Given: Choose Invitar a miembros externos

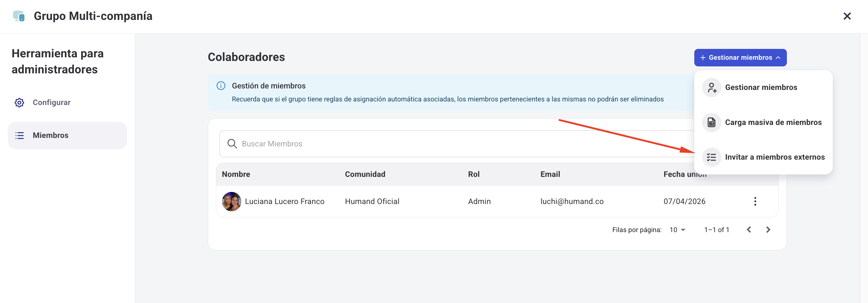Looking at the screenshot, I should 774,157.
